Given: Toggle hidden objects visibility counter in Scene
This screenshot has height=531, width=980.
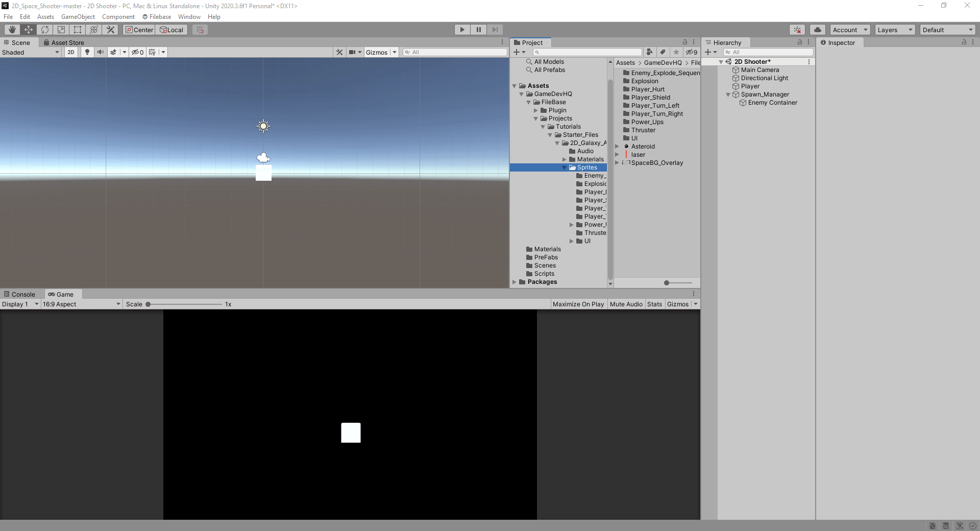Looking at the screenshot, I should pos(138,52).
